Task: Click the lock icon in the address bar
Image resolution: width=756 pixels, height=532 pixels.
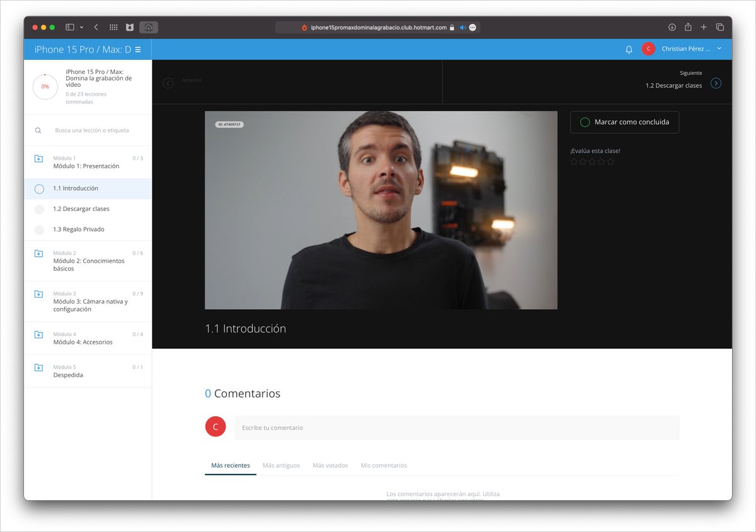Action: 452,28
